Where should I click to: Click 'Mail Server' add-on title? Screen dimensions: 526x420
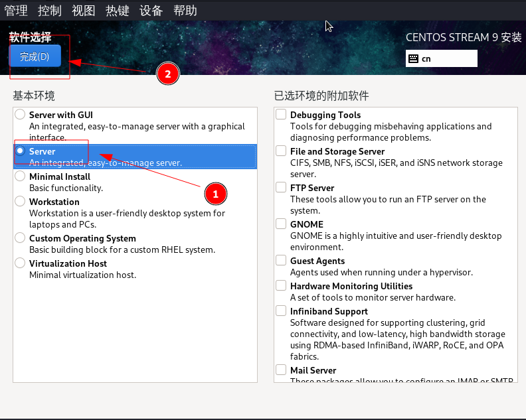(313, 370)
